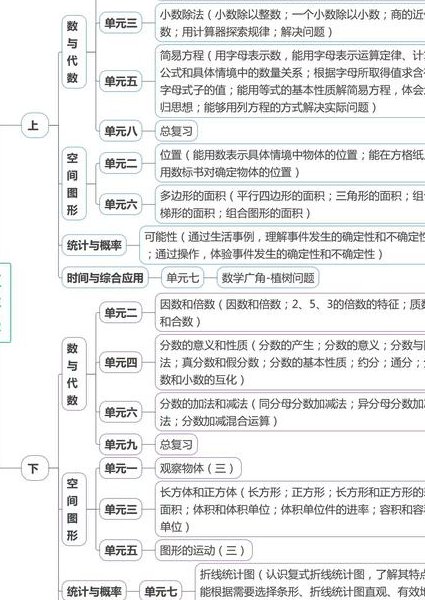Select the 长方体和正方体 description box
This screenshot has height=600, width=425.
(x=290, y=509)
